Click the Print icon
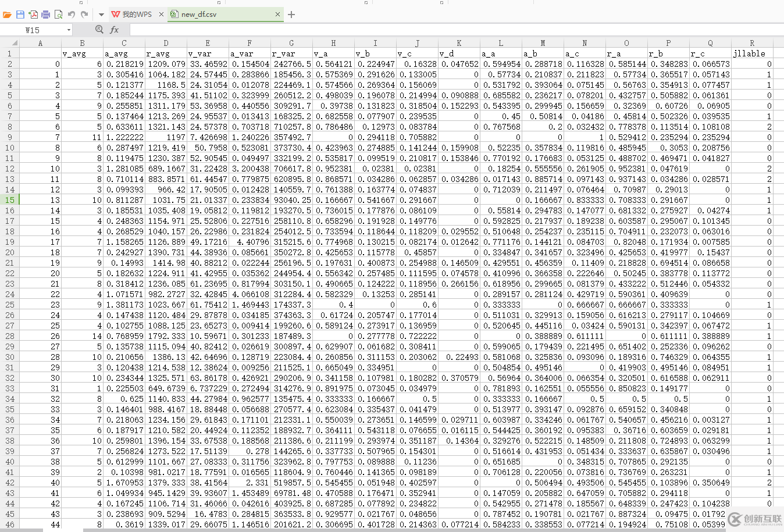The image size is (784, 532). [45, 14]
